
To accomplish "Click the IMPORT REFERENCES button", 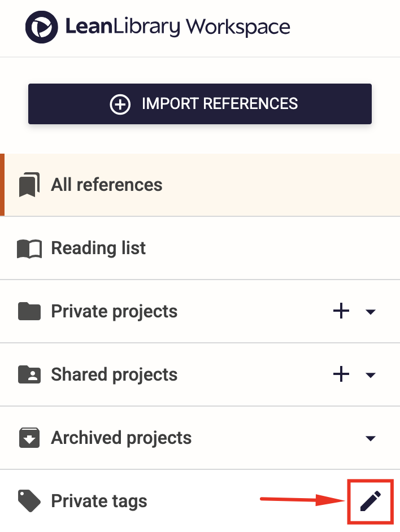I will [200, 104].
